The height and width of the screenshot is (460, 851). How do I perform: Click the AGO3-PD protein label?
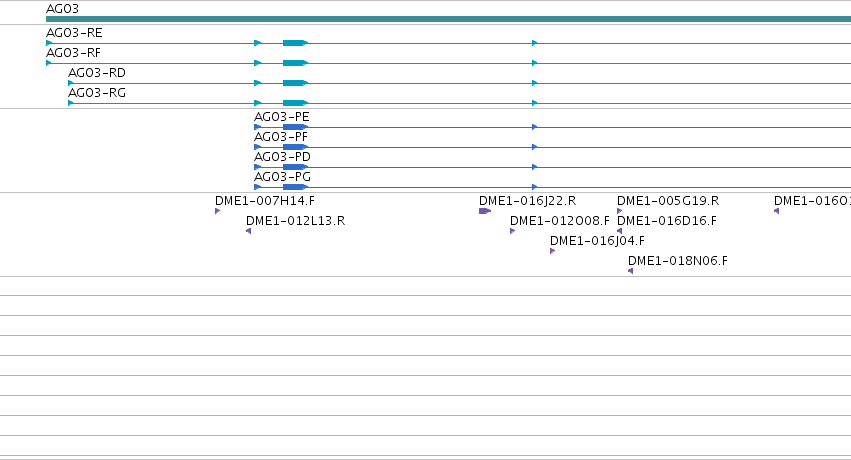(x=282, y=157)
